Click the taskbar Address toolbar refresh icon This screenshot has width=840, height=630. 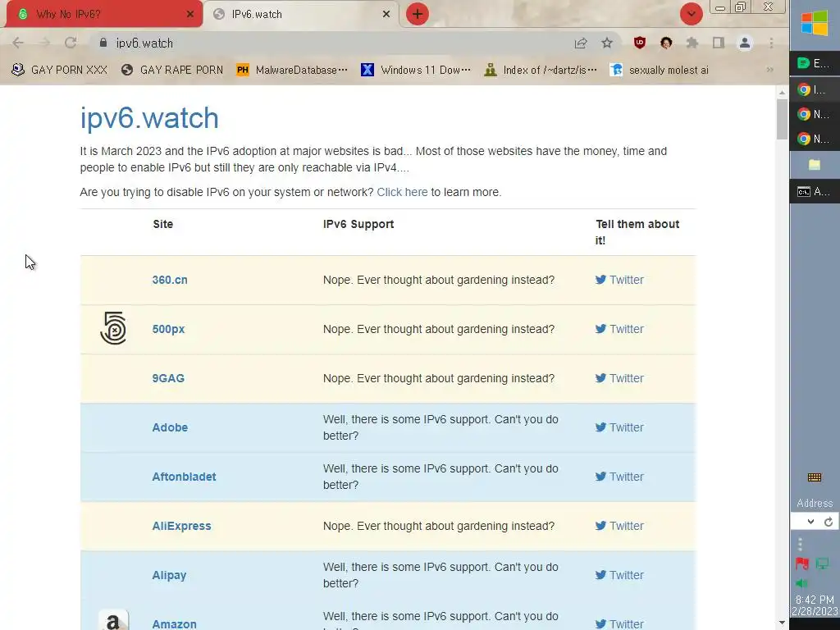point(829,522)
